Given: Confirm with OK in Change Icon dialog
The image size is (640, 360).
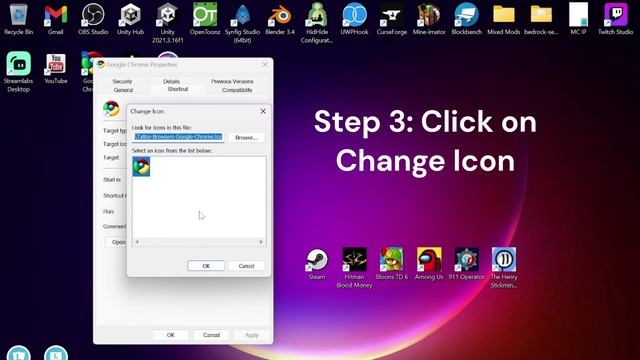Looking at the screenshot, I should 206,266.
